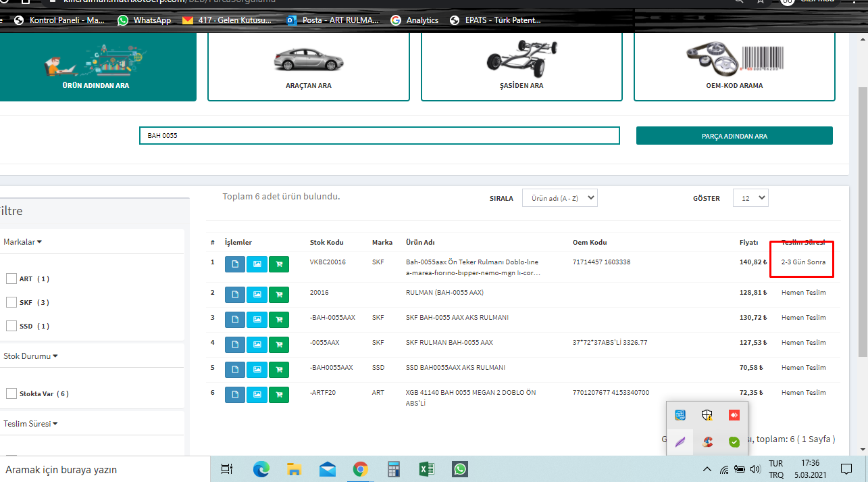868x482 pixels.
Task: Click the page vertical scrollbar
Action: pyautogui.click(x=862, y=223)
